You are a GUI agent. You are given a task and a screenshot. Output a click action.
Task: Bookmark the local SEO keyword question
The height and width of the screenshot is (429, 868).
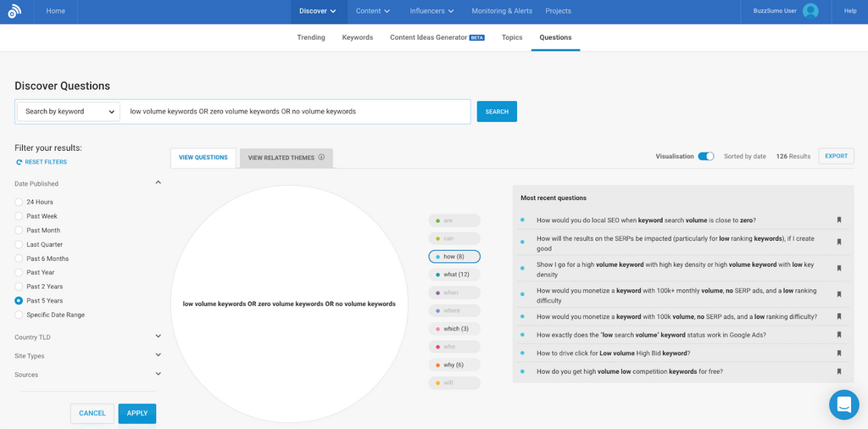[x=839, y=220]
